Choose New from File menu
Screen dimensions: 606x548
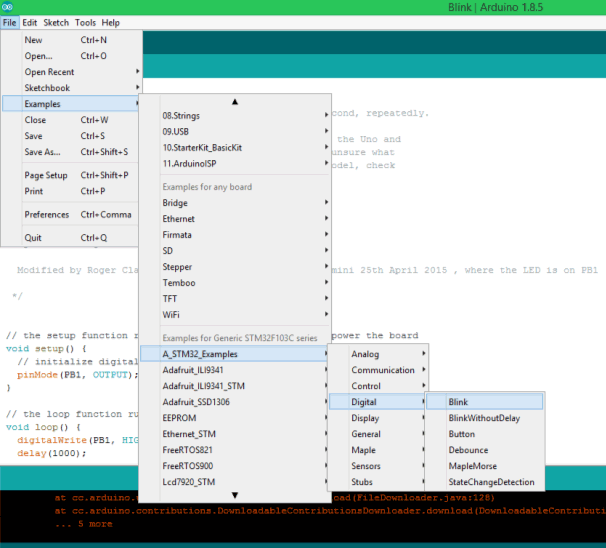pyautogui.click(x=70, y=40)
